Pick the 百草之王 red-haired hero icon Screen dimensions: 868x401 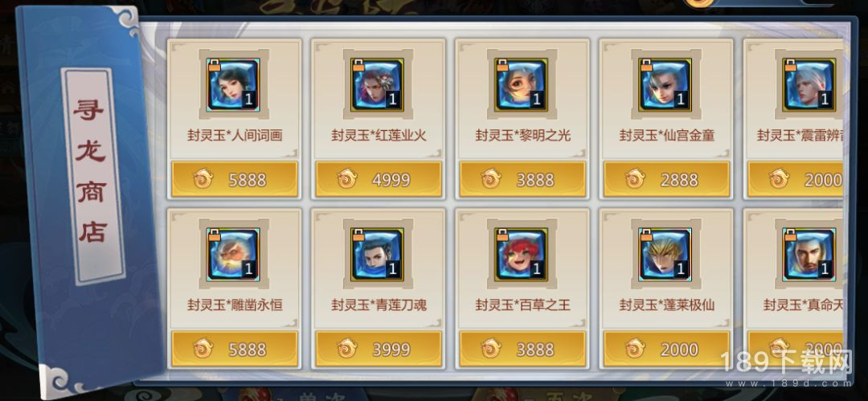coord(521,254)
